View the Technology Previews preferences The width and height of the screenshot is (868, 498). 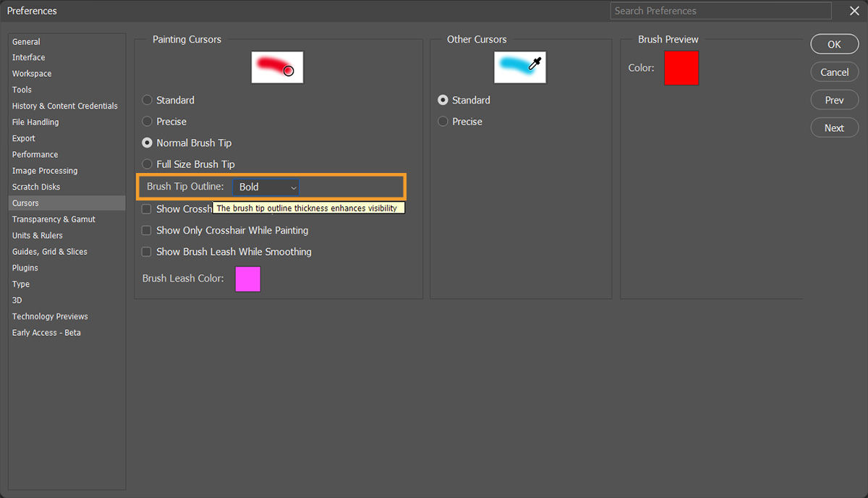pyautogui.click(x=49, y=316)
